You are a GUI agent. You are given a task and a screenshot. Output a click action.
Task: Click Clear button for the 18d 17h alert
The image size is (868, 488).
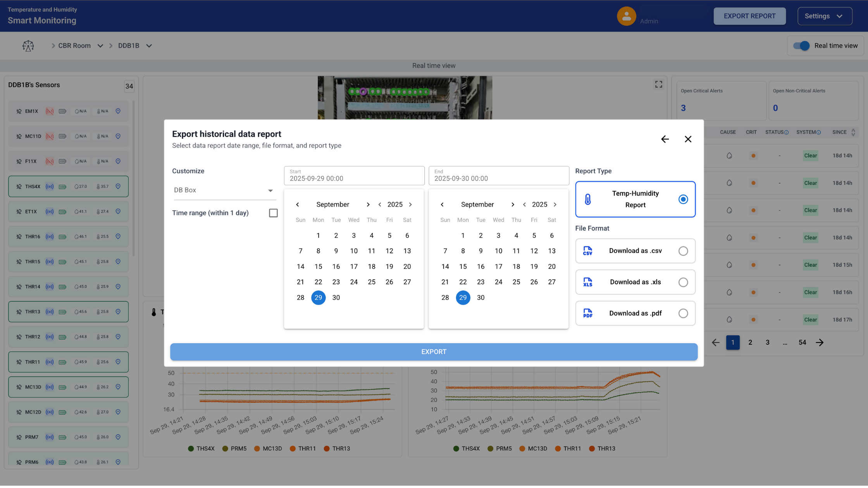click(810, 320)
